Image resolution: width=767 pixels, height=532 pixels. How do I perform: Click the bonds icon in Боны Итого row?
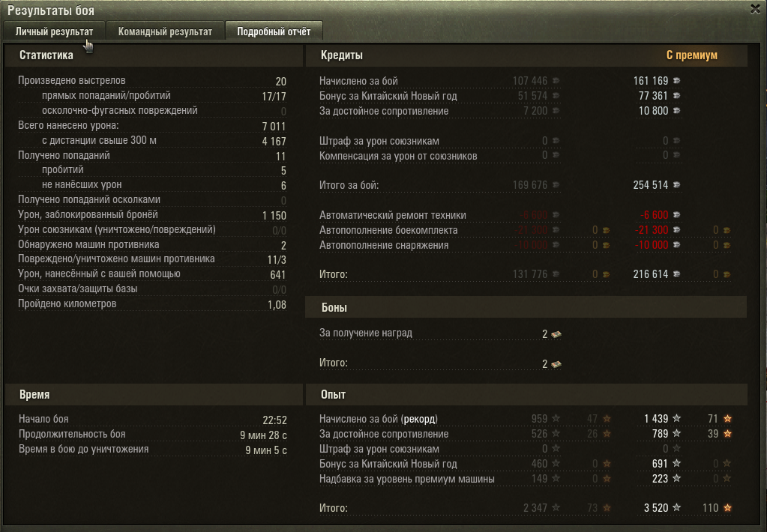[556, 364]
